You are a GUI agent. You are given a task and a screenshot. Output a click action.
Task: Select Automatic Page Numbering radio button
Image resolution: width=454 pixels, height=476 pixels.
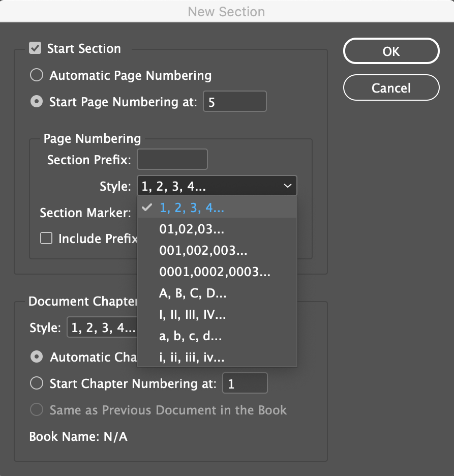coord(37,75)
